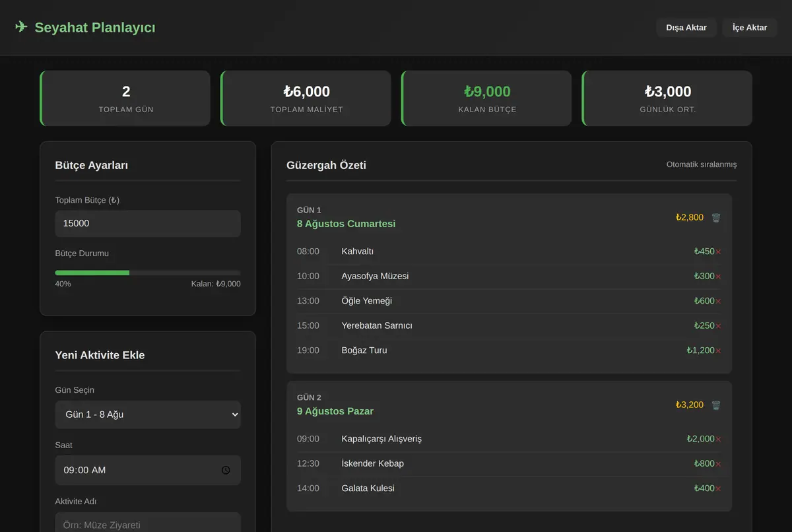Select the Galata Kulesi activity name
Screen dimensions: 792x532
coord(368,488)
